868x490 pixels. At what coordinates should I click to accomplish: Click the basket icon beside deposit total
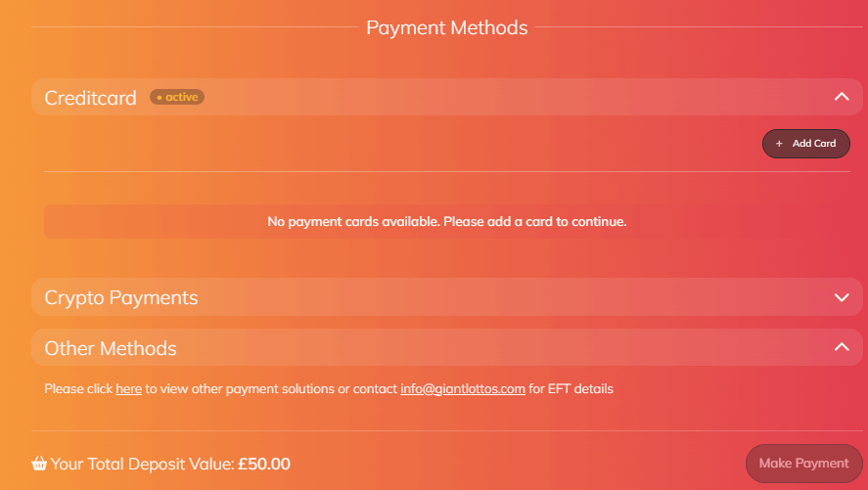click(x=39, y=464)
